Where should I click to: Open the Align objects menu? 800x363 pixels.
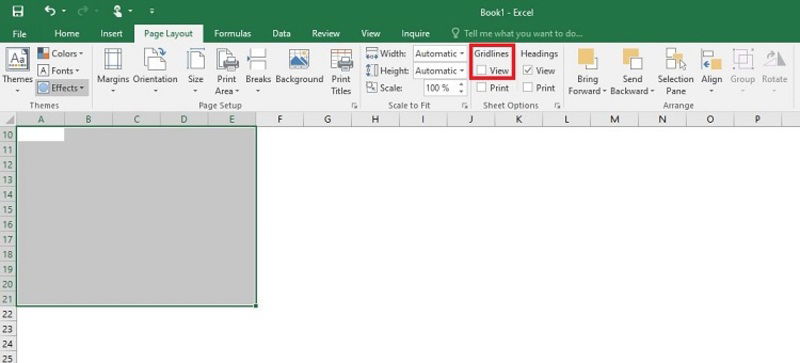(x=711, y=71)
